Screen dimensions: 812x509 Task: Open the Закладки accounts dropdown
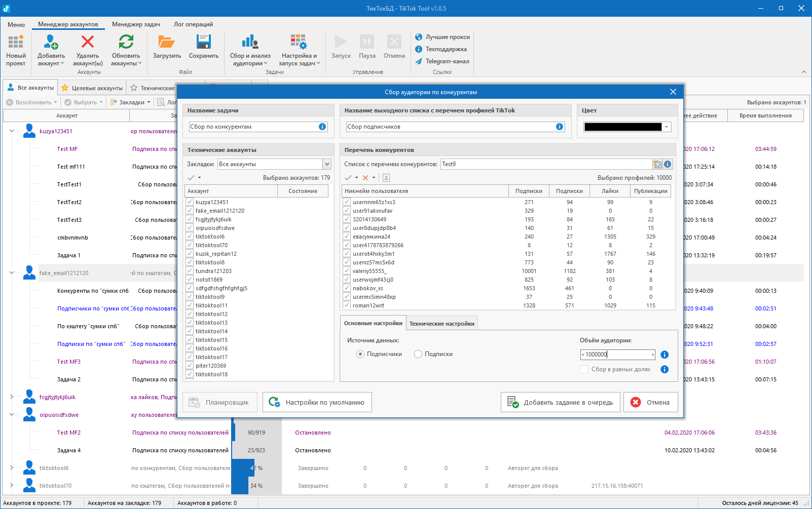click(x=327, y=164)
